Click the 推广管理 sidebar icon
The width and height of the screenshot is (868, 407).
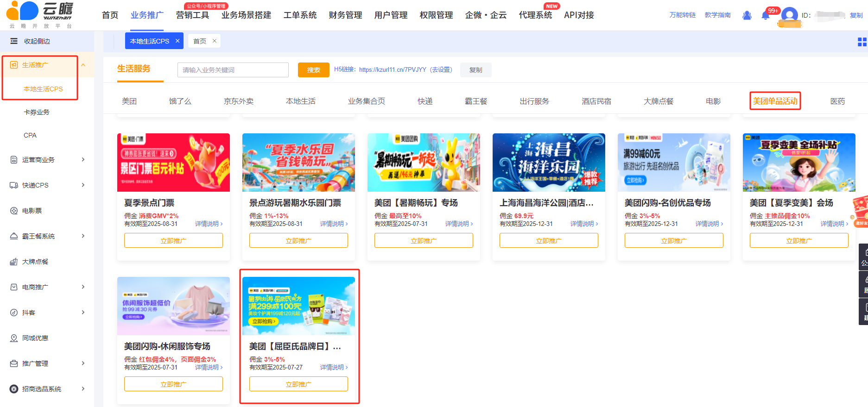(x=14, y=363)
